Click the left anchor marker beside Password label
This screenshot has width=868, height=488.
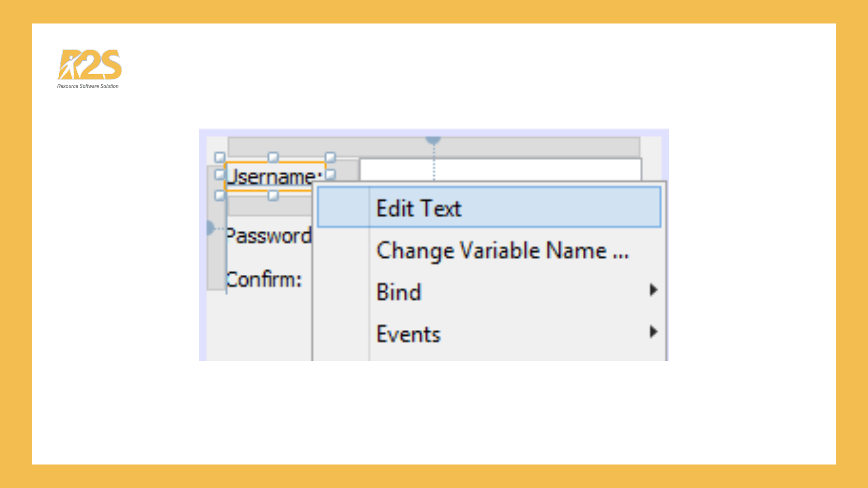(x=210, y=228)
